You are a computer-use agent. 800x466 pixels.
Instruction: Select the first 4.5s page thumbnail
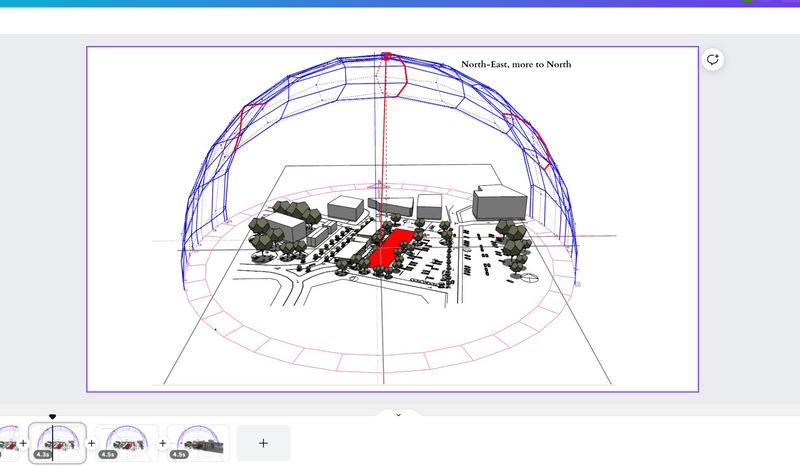(127, 443)
